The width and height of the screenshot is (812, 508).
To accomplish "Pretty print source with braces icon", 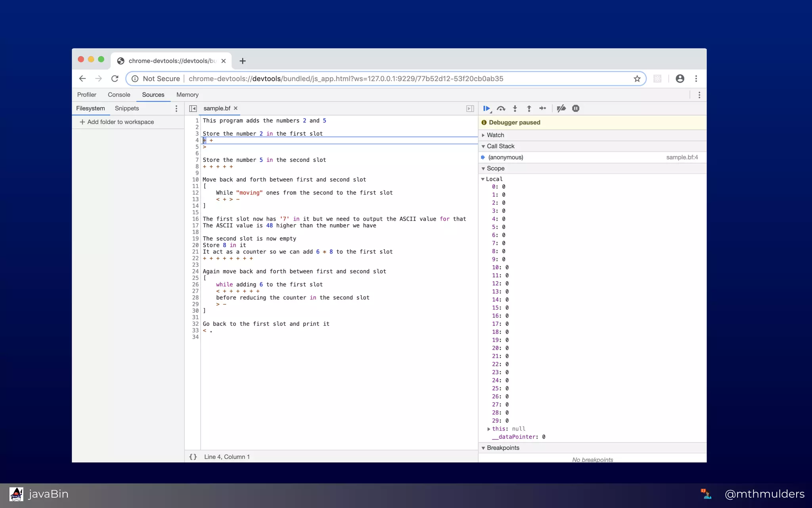I will point(193,457).
